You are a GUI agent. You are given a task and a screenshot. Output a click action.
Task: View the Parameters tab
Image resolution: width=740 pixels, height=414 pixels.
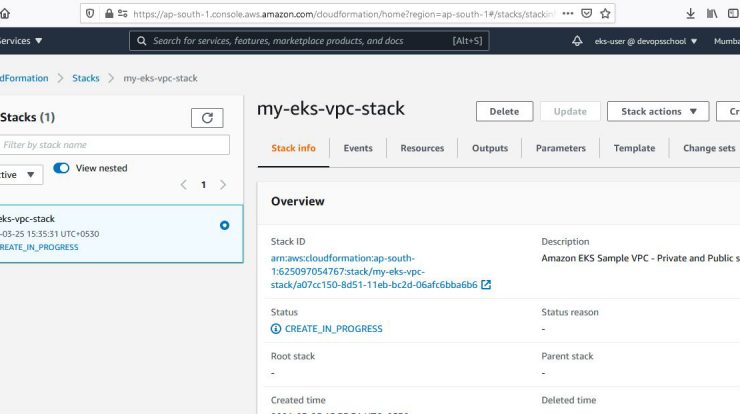point(561,148)
